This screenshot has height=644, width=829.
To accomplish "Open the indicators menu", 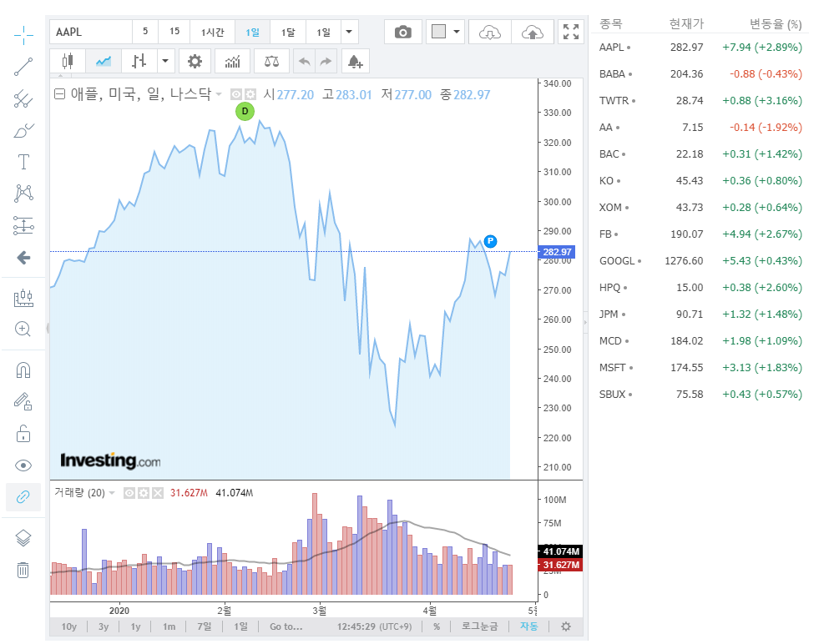I will [233, 61].
